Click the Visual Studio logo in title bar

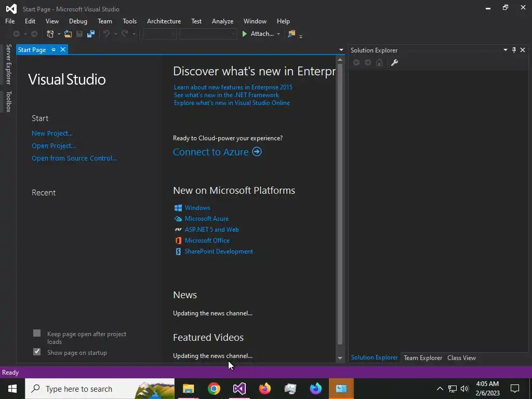pos(11,9)
